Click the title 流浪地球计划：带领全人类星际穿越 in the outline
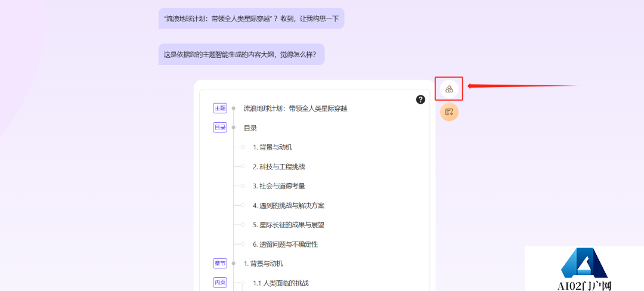 point(295,109)
